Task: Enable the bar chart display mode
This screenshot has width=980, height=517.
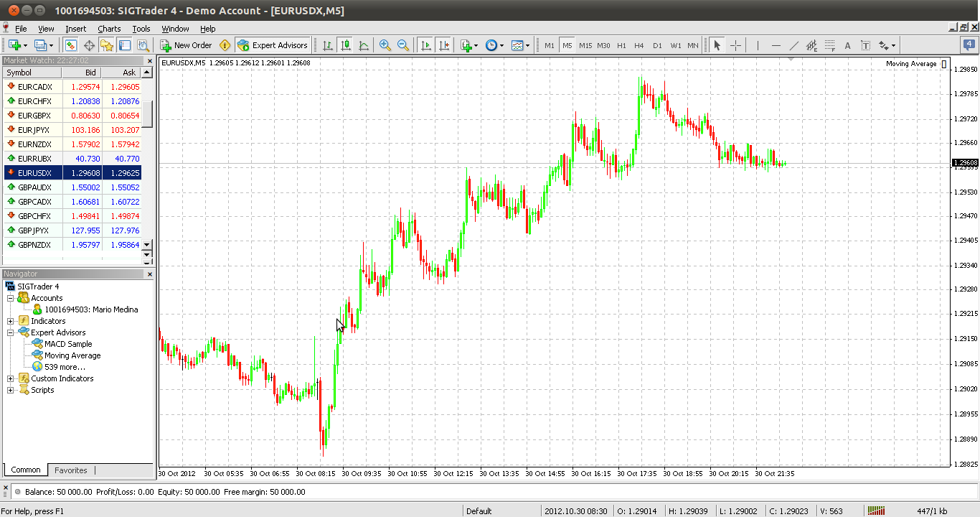Action: (328, 45)
